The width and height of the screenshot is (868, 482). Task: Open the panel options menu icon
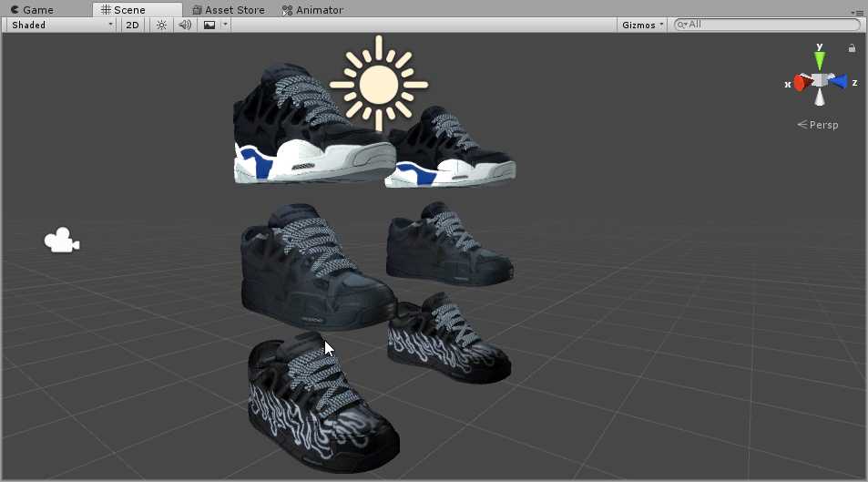point(856,11)
